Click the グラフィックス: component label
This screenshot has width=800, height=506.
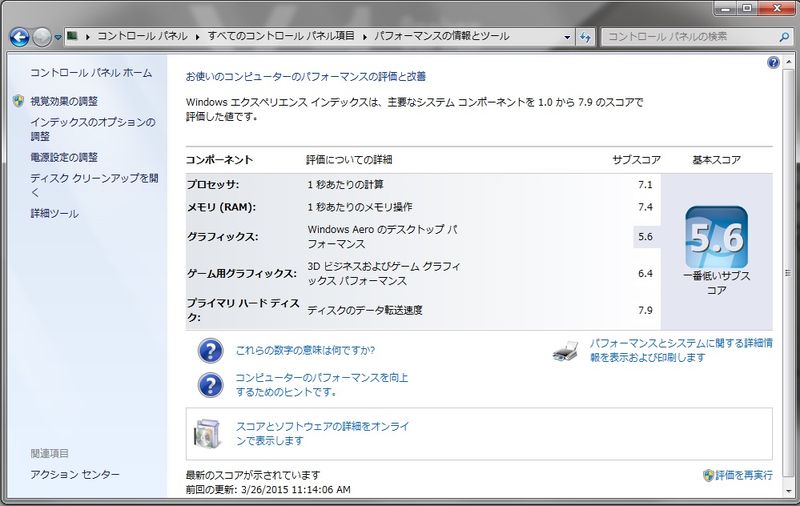222,237
